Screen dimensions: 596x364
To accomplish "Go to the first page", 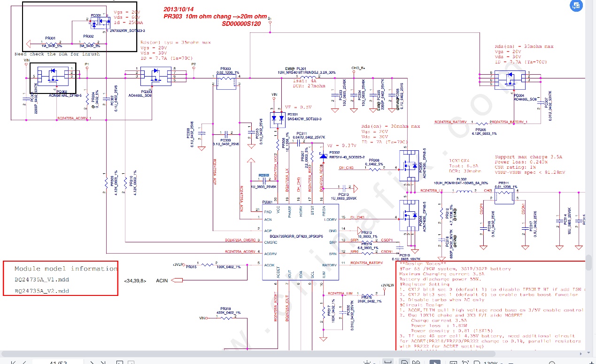I will 13,363.
